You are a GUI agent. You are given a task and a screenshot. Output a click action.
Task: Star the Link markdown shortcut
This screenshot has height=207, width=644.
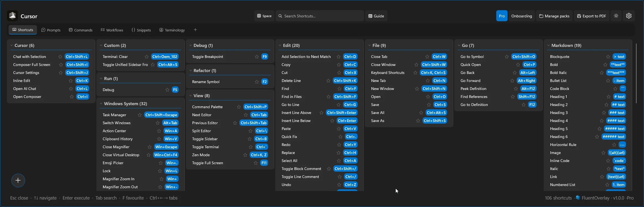coord(602,177)
